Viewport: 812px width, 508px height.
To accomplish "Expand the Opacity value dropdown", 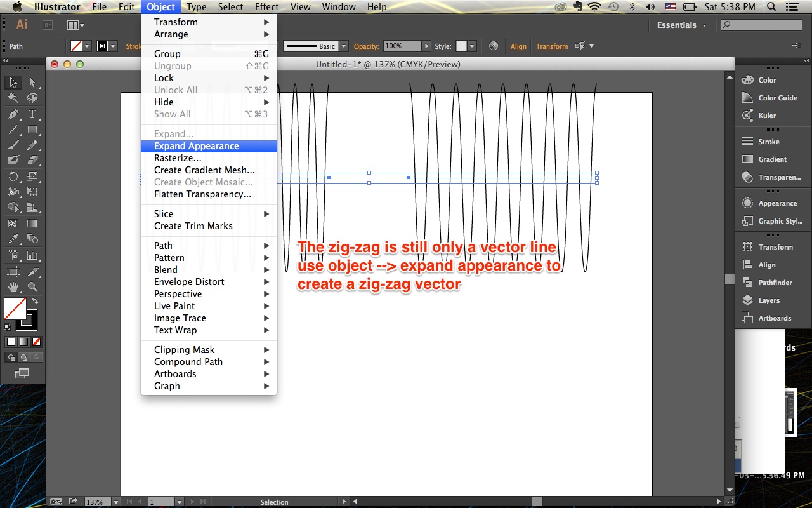I will click(426, 46).
